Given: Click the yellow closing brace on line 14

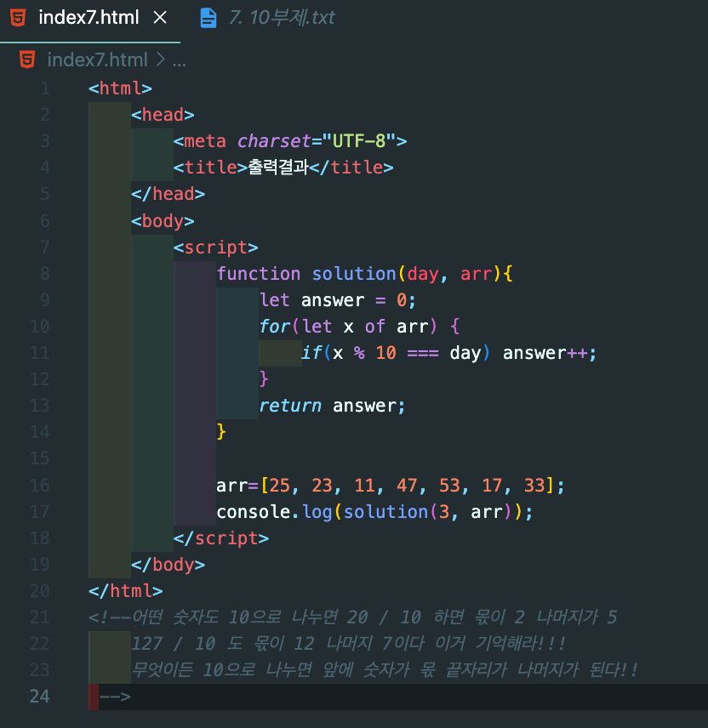Looking at the screenshot, I should click(x=221, y=432).
